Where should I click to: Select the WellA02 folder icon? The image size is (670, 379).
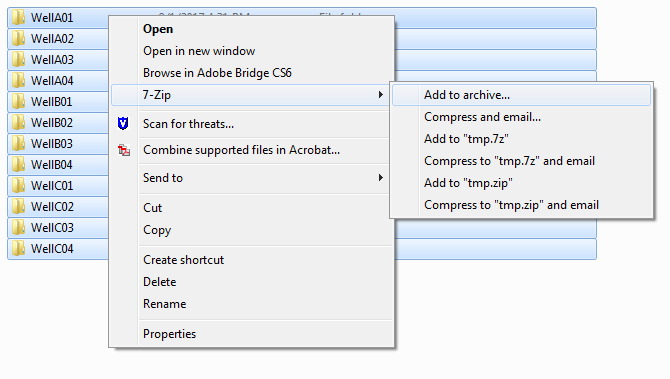(x=18, y=39)
